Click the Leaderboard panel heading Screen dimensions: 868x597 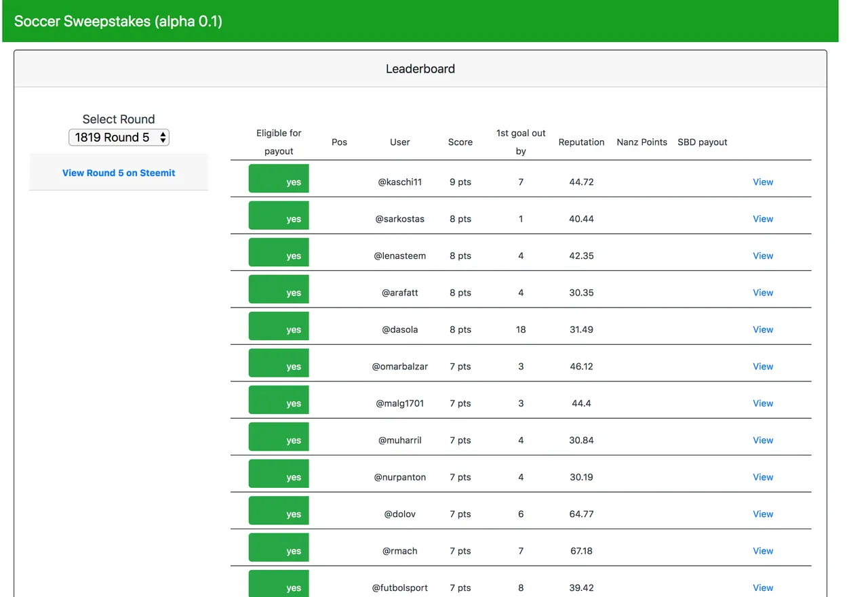pyautogui.click(x=420, y=68)
